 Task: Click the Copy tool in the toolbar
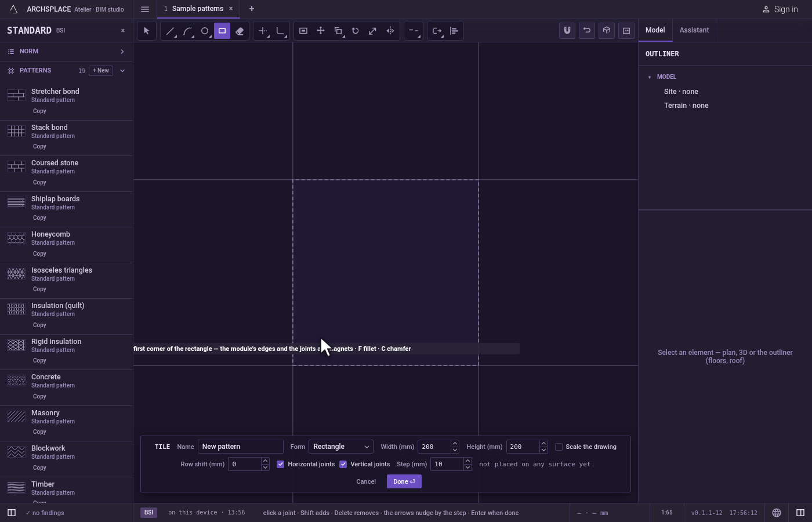(x=338, y=31)
